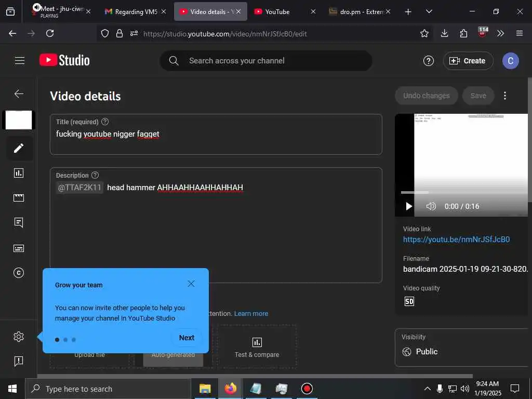Open the Editor clapperboard sidebar icon
532x399 pixels.
point(19,198)
